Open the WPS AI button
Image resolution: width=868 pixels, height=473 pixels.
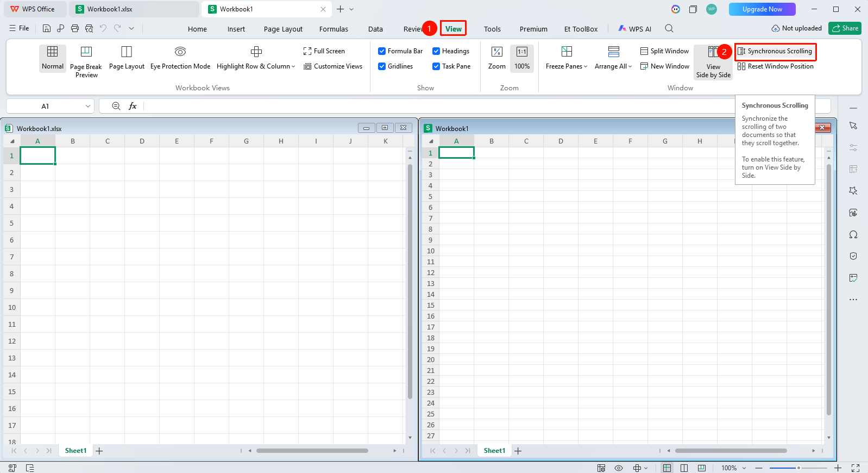coord(634,29)
